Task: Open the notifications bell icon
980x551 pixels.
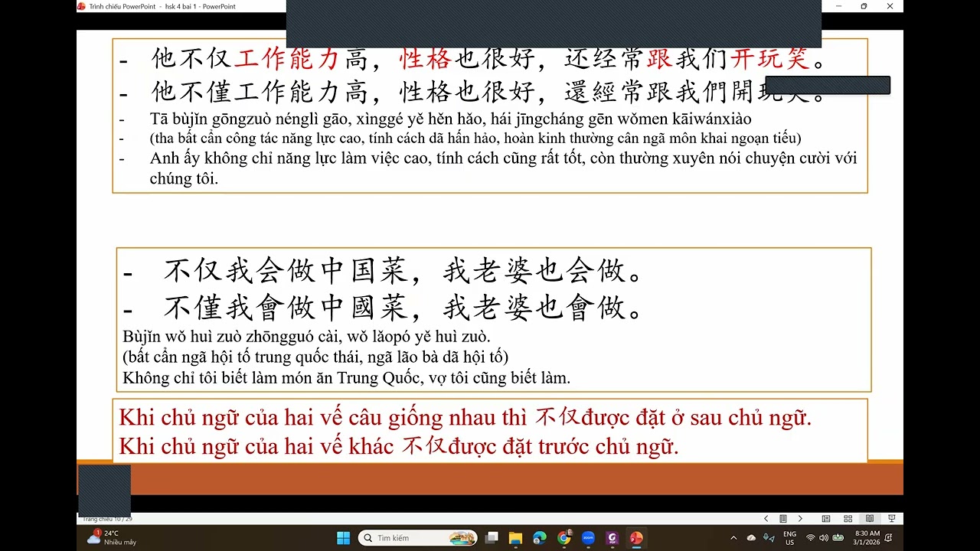Action: pos(888,538)
